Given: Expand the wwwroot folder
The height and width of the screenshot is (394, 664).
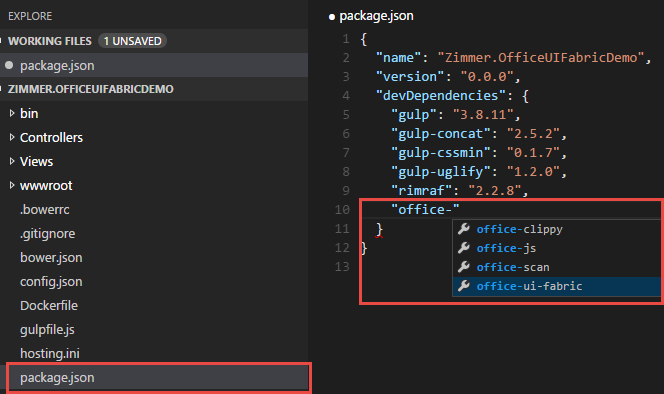Looking at the screenshot, I should tap(12, 185).
